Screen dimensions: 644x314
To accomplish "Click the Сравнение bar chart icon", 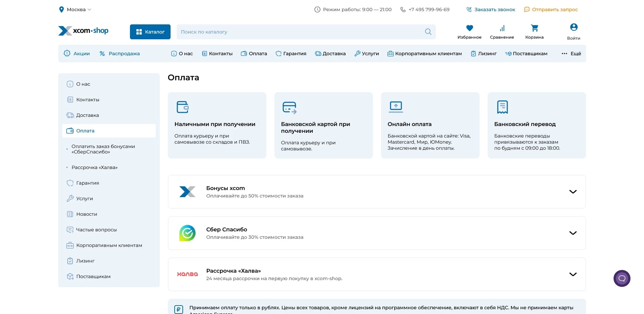I will click(x=502, y=28).
